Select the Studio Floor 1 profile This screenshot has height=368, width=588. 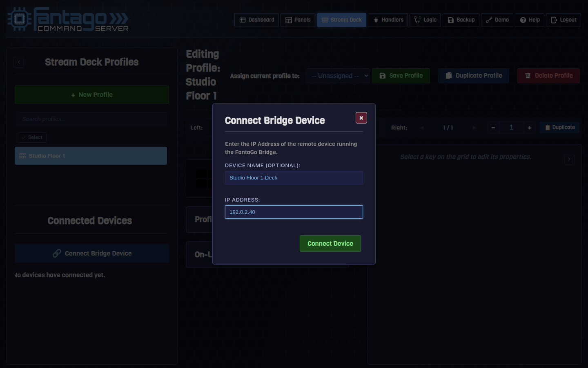pyautogui.click(x=91, y=156)
